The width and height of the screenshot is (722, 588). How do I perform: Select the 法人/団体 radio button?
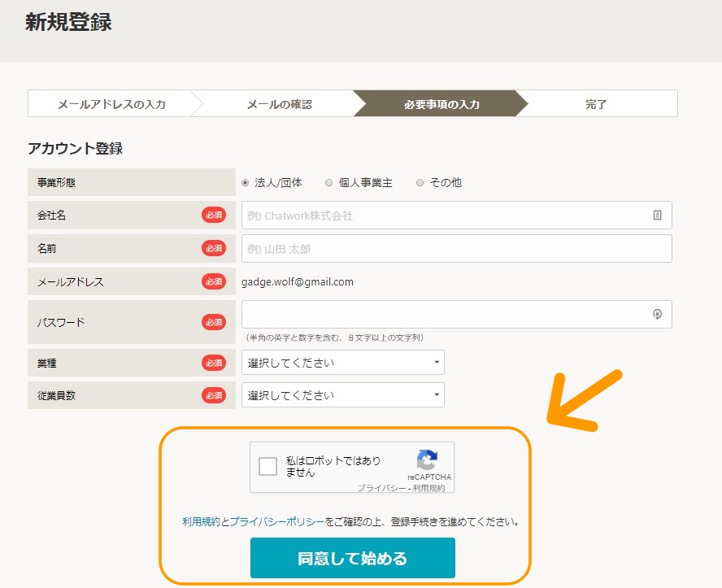tap(246, 183)
